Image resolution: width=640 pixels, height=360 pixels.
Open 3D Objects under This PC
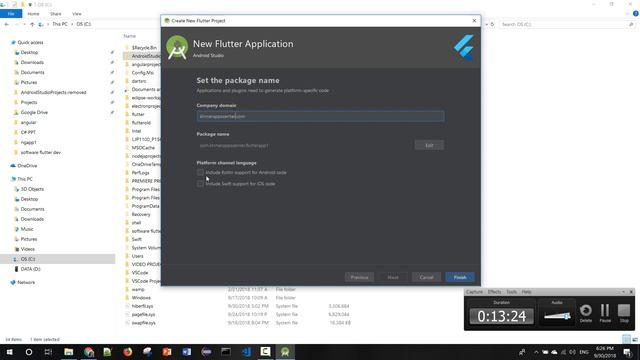click(32, 189)
